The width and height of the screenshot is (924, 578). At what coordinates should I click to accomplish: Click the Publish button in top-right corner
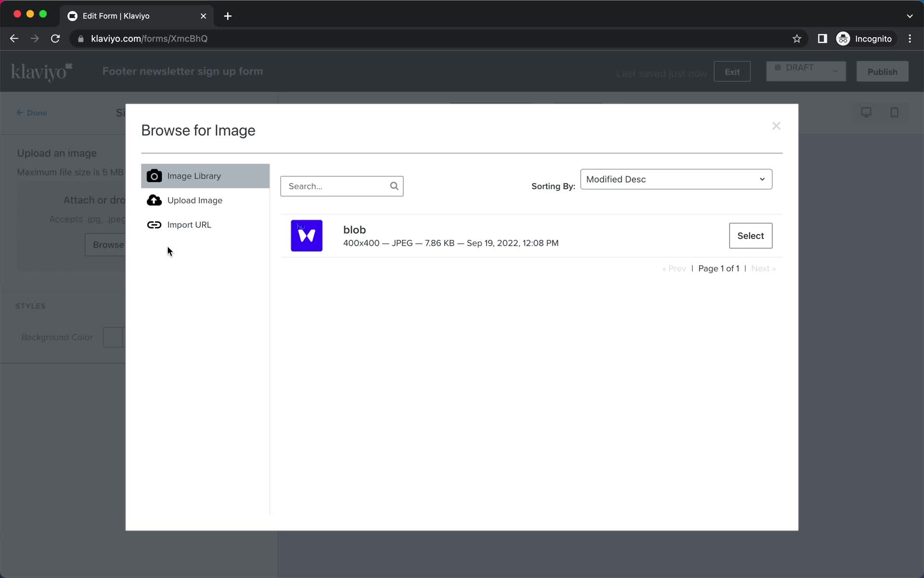882,71
